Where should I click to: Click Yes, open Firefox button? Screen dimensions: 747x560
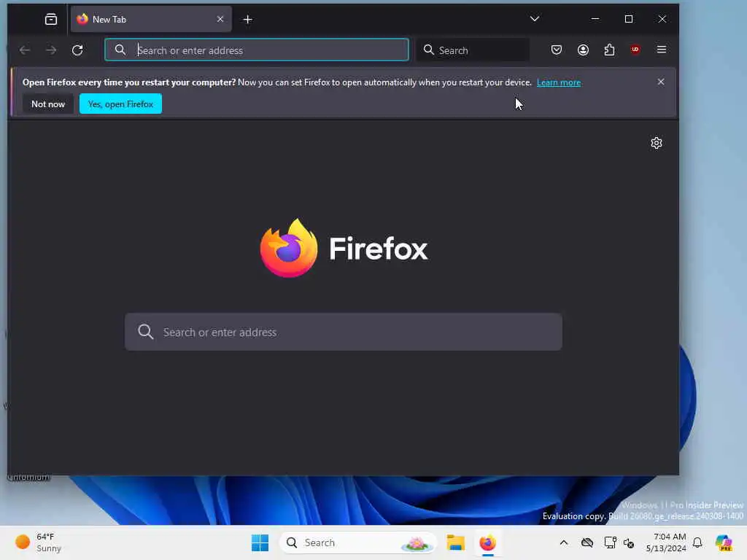(x=120, y=104)
